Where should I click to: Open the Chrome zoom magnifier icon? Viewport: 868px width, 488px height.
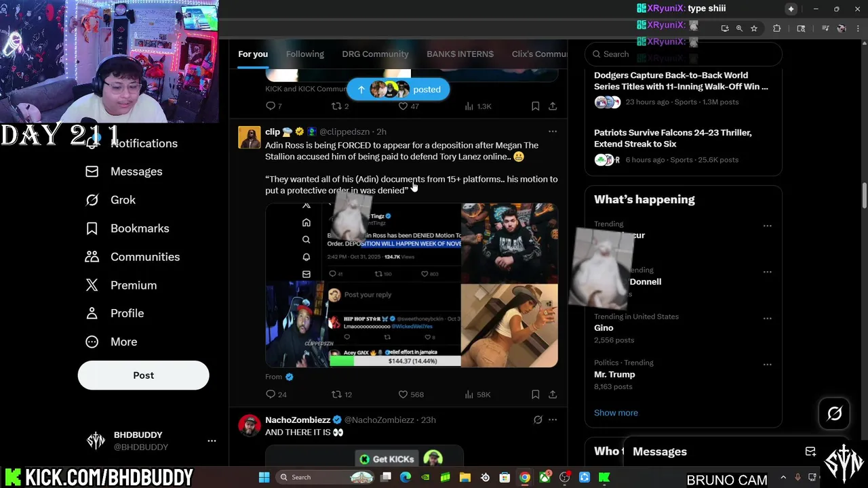pyautogui.click(x=739, y=28)
